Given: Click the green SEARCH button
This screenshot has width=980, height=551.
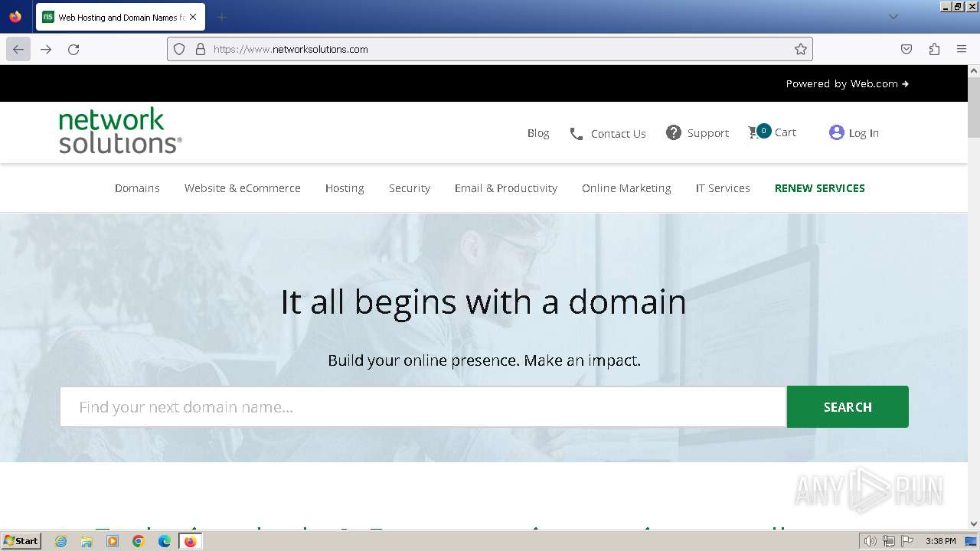Looking at the screenshot, I should coord(848,406).
